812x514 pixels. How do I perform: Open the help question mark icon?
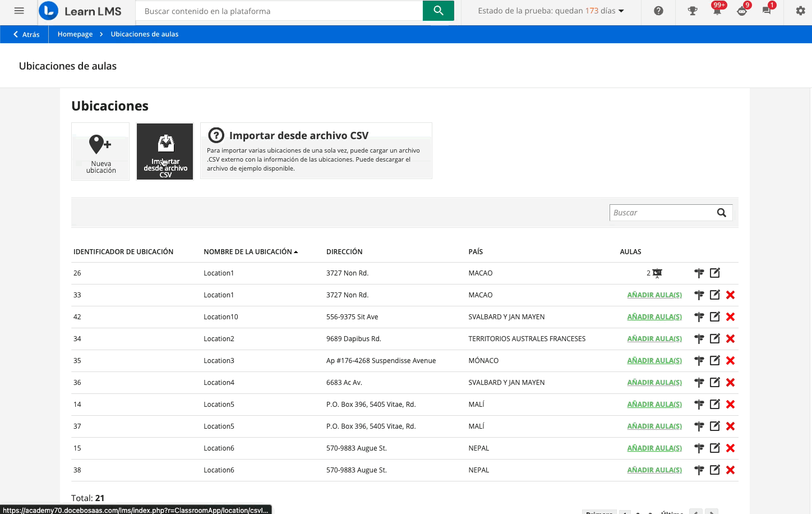coord(658,11)
